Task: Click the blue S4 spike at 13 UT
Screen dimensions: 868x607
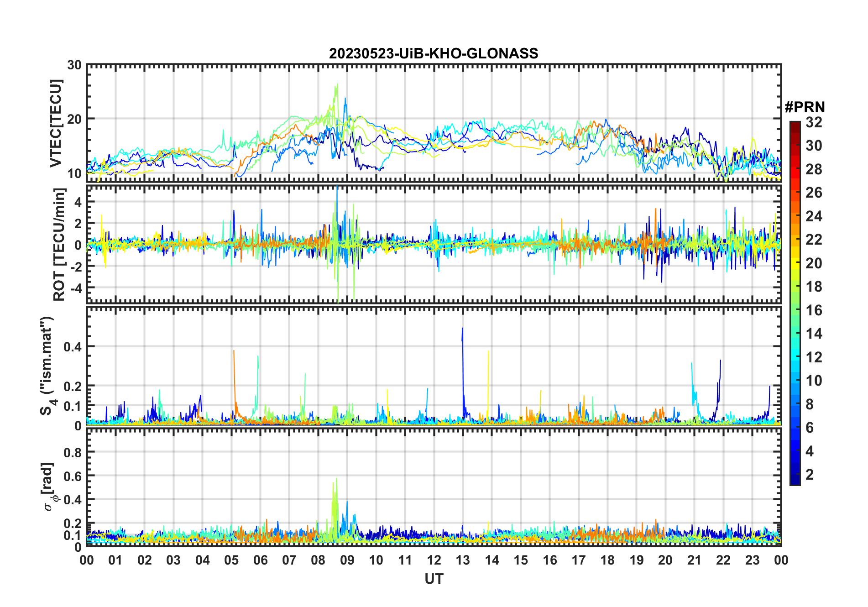Action: 462,330
